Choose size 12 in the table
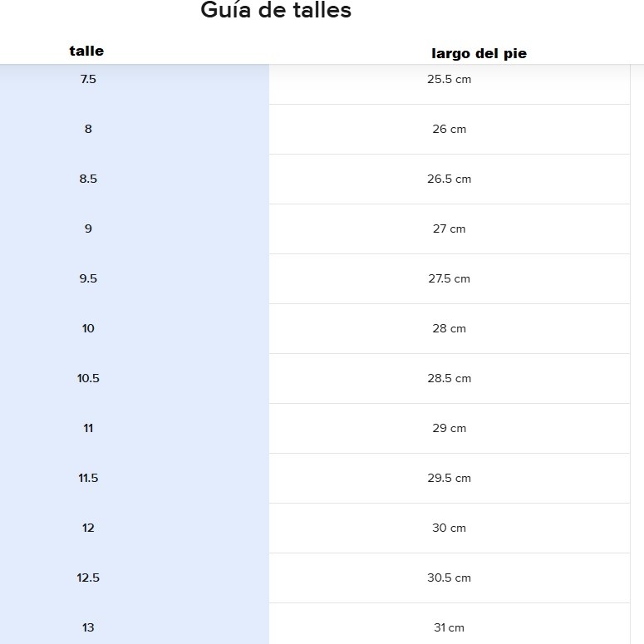644x644 pixels. [88, 528]
